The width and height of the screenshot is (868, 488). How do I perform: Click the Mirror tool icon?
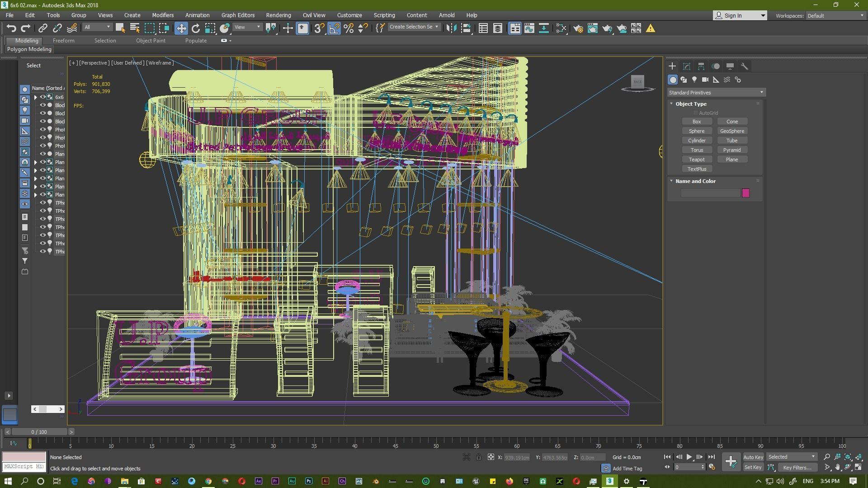(451, 28)
